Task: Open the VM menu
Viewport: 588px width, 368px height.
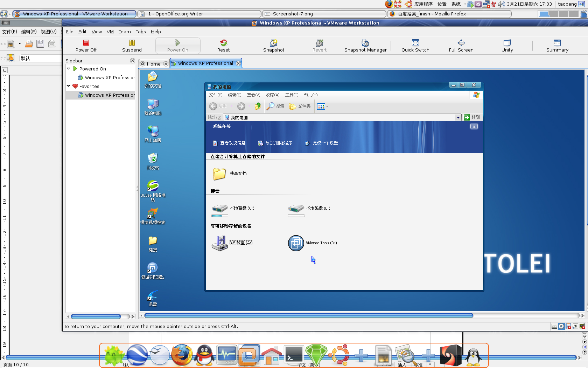Action: pos(110,32)
